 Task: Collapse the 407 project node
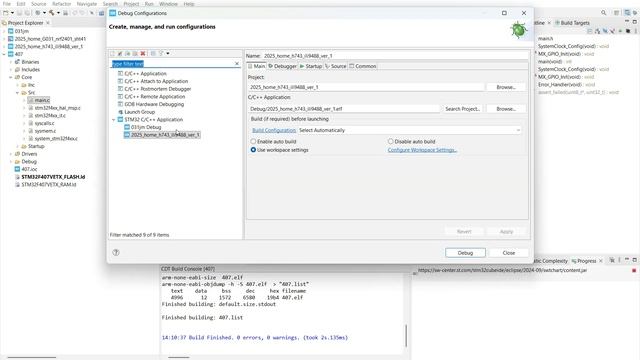pyautogui.click(x=4, y=54)
